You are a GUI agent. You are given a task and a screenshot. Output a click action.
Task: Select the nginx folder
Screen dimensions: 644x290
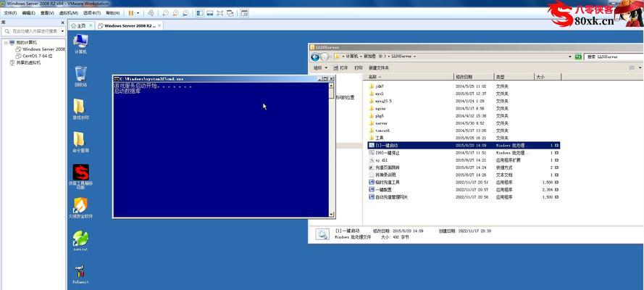377,109
